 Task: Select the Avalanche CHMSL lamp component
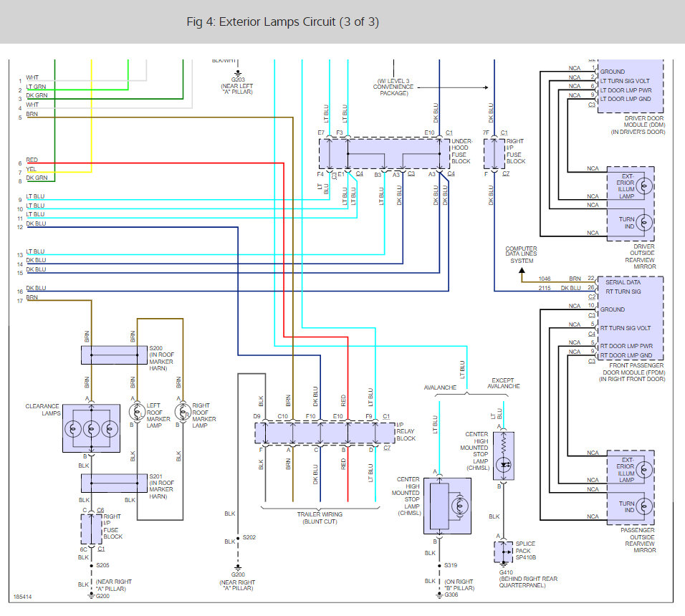pos(447,506)
